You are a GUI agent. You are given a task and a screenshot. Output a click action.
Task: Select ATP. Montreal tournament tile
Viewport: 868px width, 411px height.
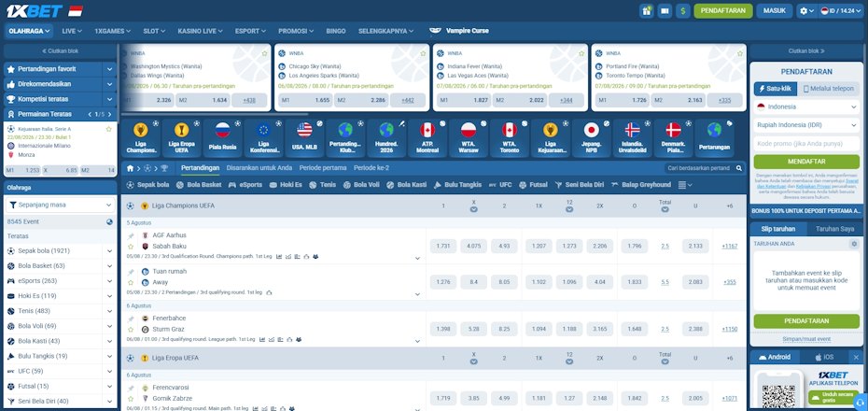pyautogui.click(x=427, y=138)
